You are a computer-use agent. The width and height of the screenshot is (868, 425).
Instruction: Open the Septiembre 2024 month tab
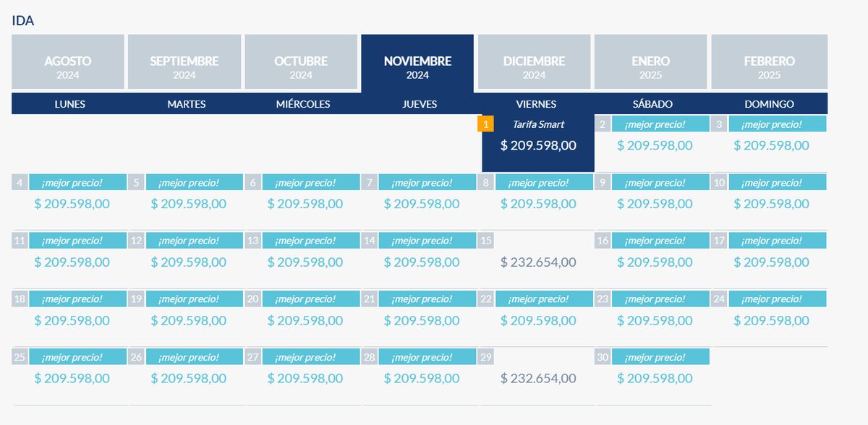pyautogui.click(x=184, y=66)
